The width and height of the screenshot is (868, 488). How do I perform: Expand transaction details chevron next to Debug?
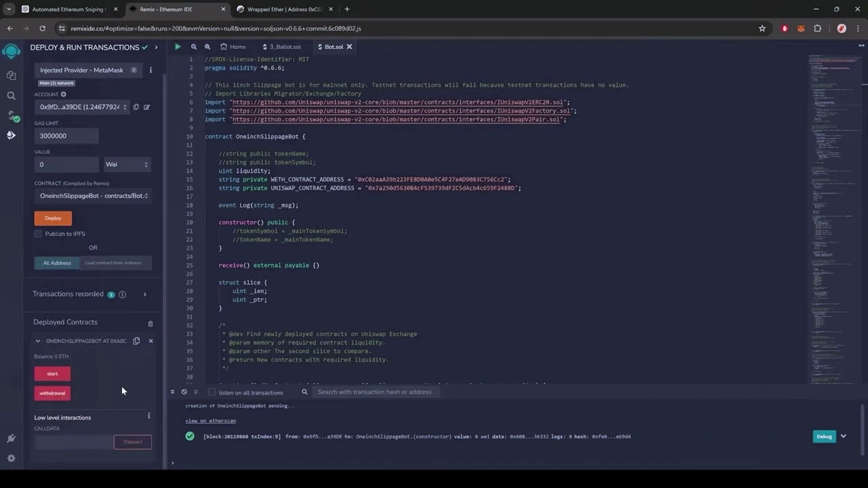(844, 436)
